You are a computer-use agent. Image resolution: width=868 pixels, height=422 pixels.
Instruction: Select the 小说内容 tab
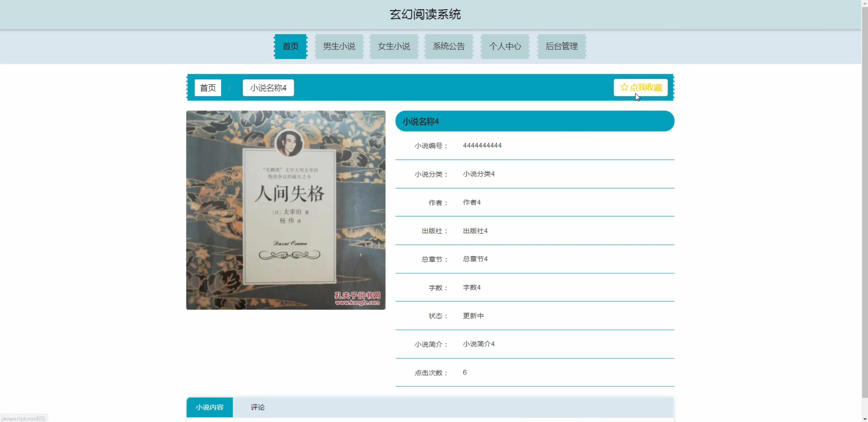pyautogui.click(x=210, y=407)
